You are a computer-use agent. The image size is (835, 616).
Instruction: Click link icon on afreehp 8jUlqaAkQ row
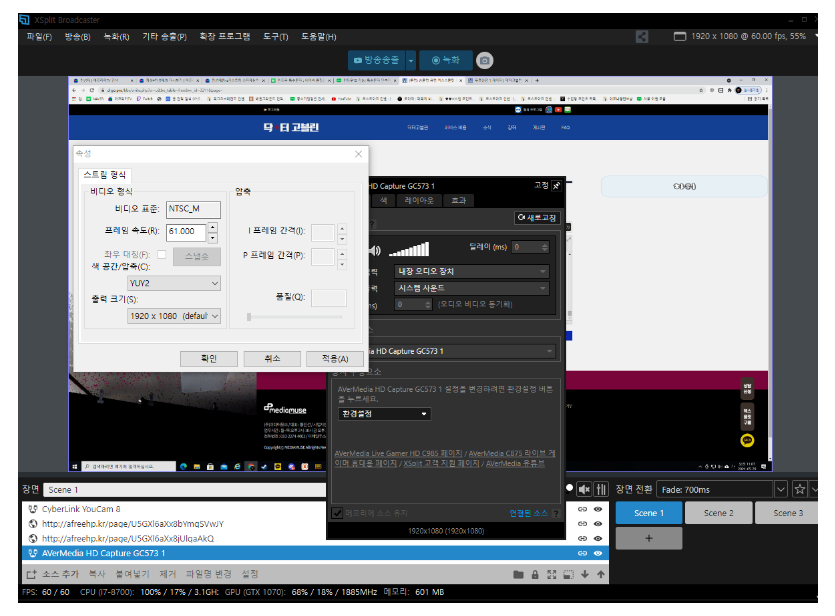(x=582, y=538)
